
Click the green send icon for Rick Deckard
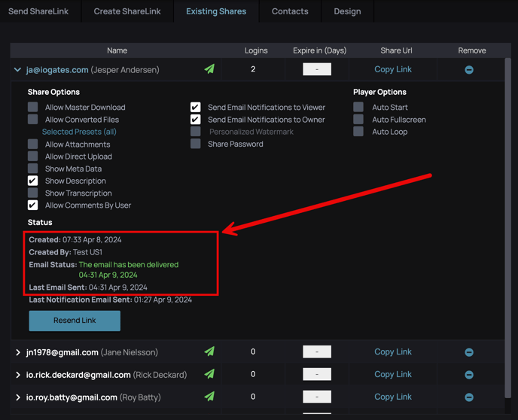(209, 374)
